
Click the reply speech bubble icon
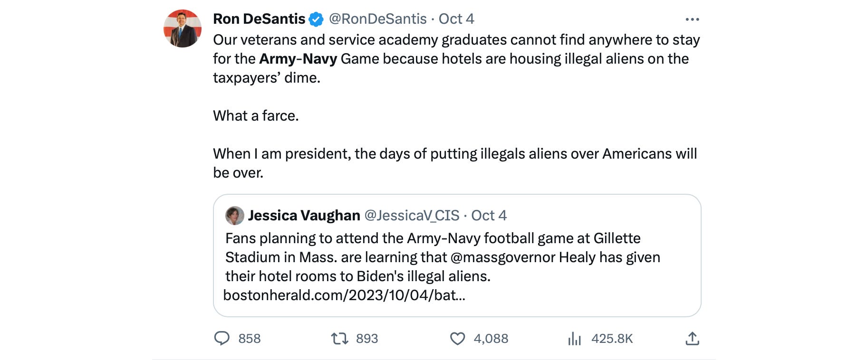pyautogui.click(x=222, y=338)
